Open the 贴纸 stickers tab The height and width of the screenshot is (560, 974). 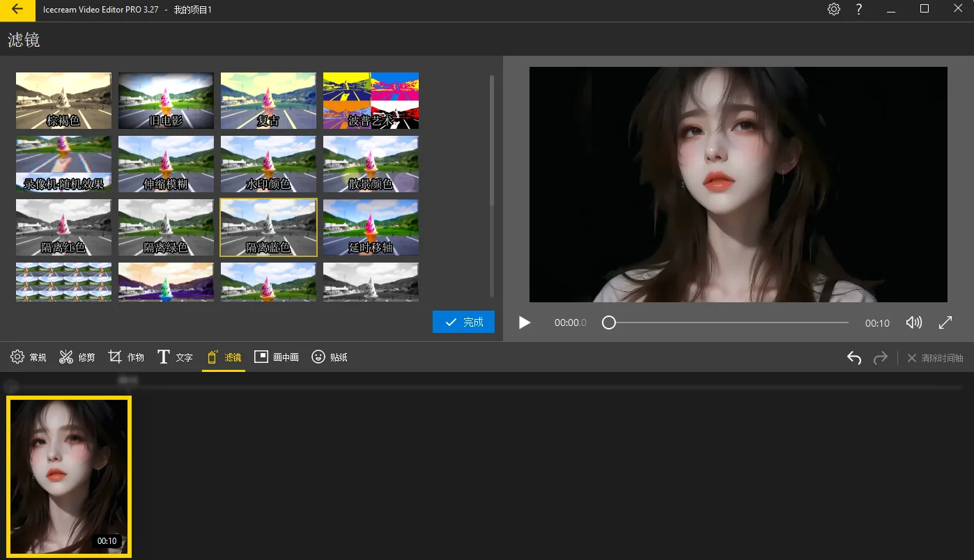coord(330,357)
